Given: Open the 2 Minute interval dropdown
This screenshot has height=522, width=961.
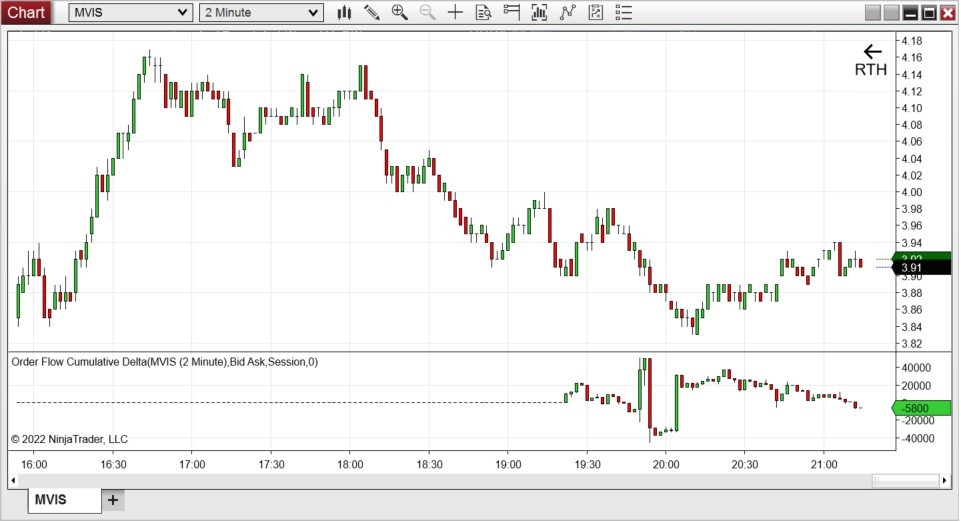Looking at the screenshot, I should click(x=261, y=12).
